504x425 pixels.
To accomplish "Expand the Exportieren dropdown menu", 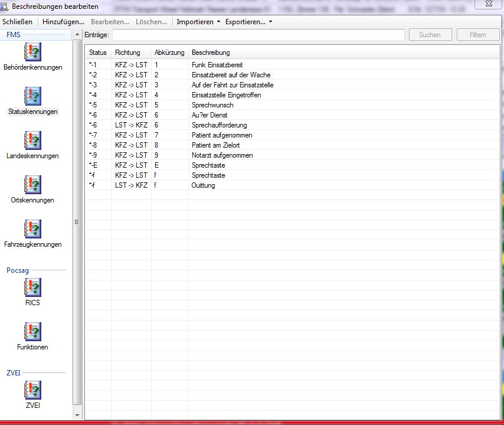I will 248,22.
